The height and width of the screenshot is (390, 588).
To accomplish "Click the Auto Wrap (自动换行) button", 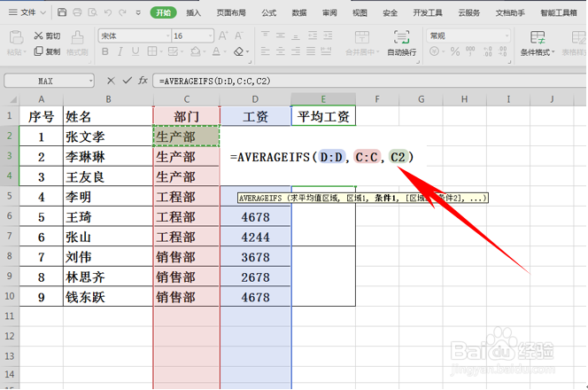I will (x=402, y=43).
